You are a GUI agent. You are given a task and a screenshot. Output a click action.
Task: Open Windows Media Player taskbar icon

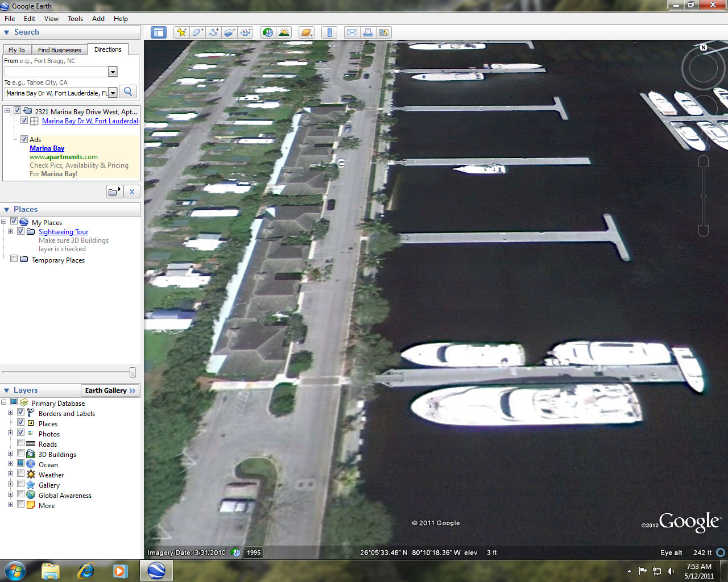click(121, 571)
